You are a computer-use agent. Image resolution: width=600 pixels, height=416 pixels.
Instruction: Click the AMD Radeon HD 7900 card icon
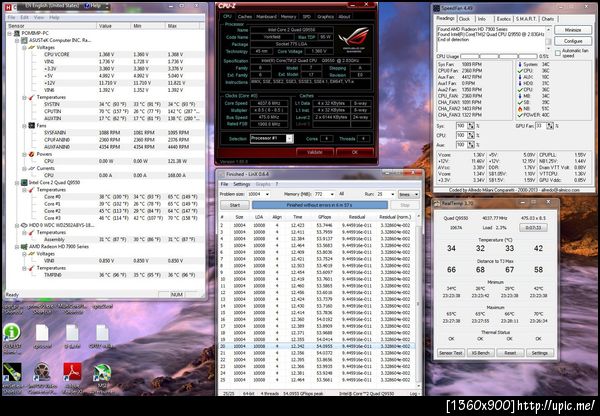[24, 247]
